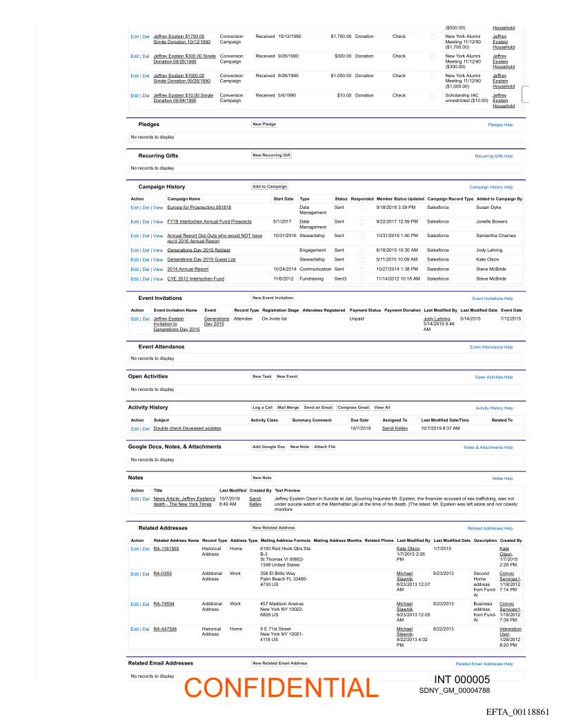563x728 pixels.
Task: Click the Compose Gmail button
Action: [353, 407]
